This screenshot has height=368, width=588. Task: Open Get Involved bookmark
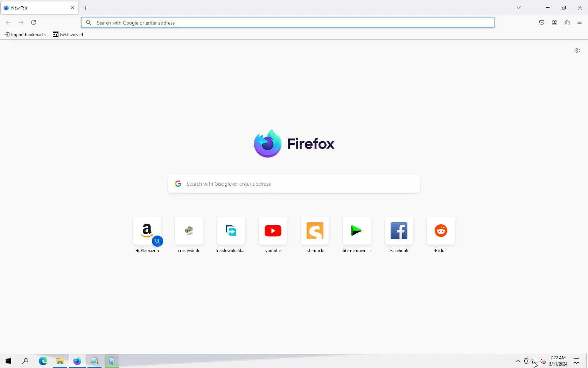click(x=68, y=34)
